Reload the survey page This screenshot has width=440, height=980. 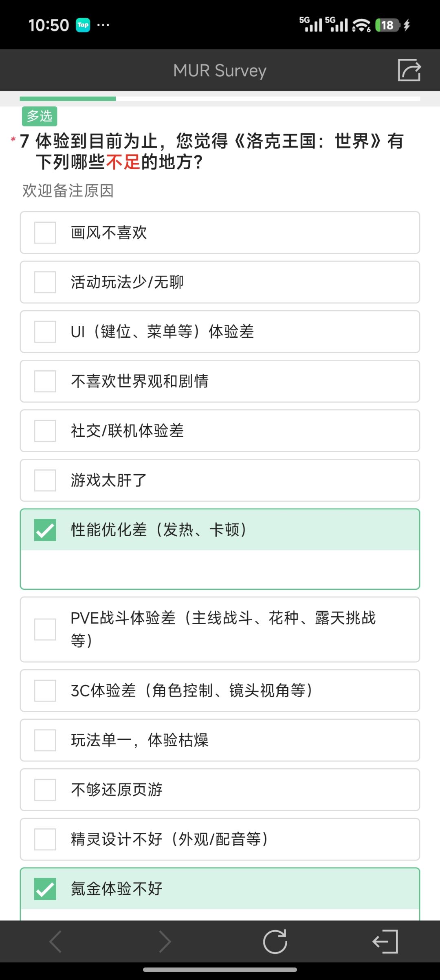(x=275, y=942)
